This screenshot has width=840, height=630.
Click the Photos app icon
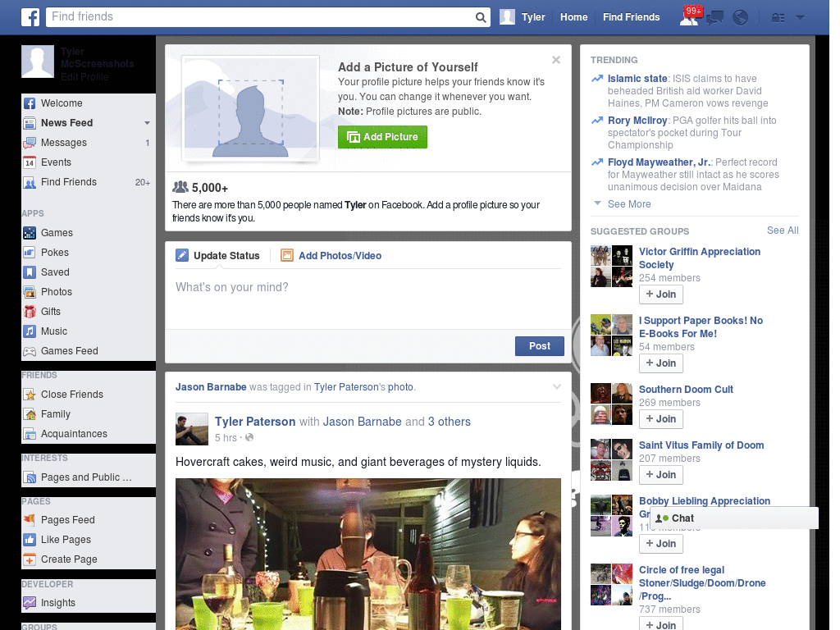pyautogui.click(x=30, y=292)
